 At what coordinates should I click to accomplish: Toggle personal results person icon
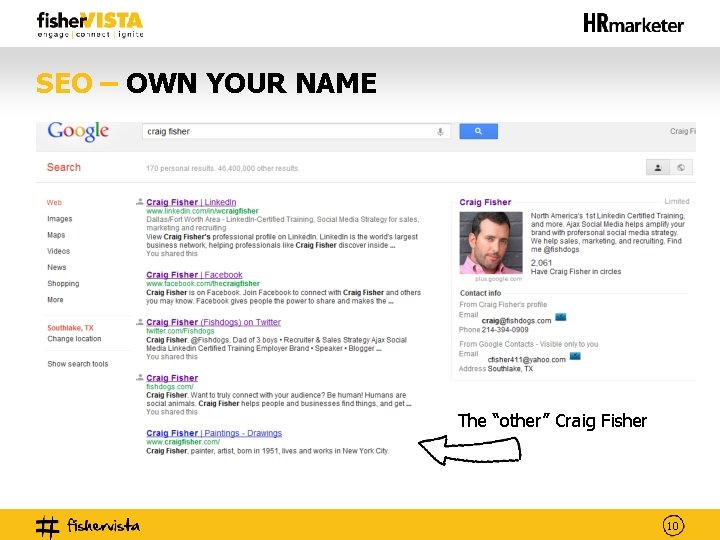point(658,168)
